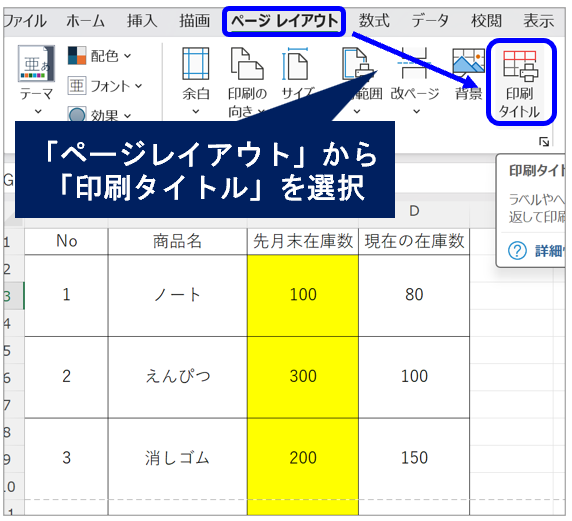The image size is (572, 521).
Task: Select the 印刷の向き orientation icon
Action: [x=247, y=63]
